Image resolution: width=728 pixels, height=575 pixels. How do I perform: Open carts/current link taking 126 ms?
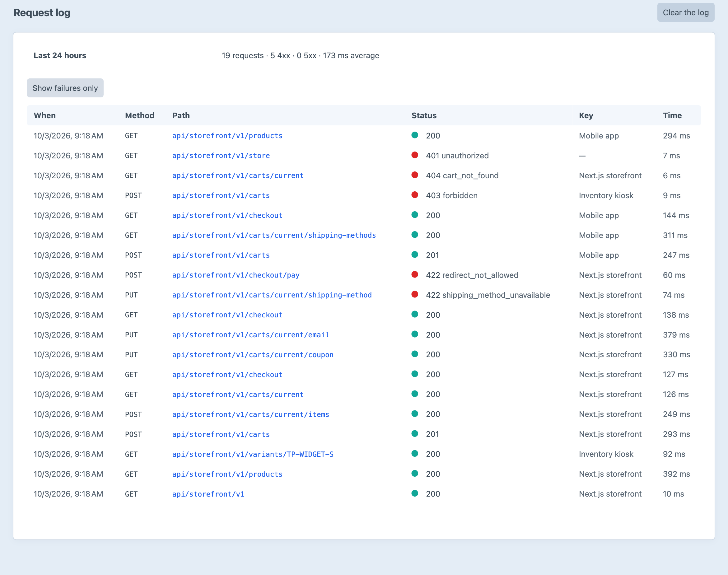click(x=238, y=394)
